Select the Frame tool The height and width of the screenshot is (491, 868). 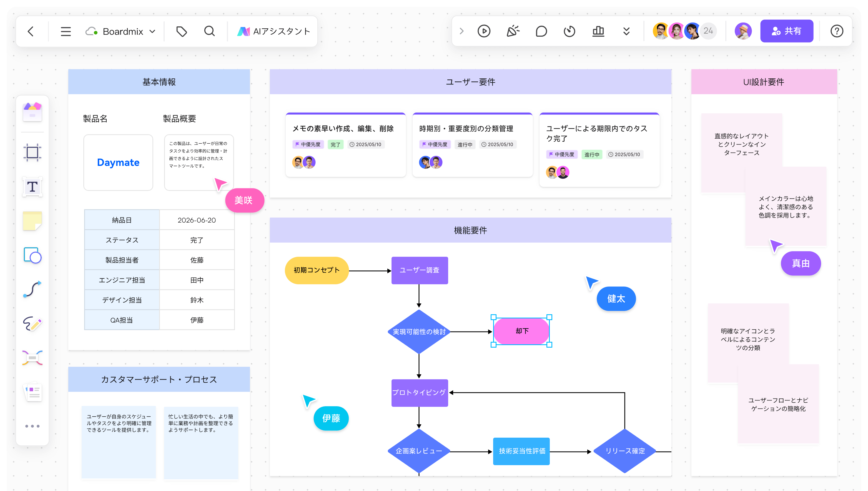[x=32, y=153]
